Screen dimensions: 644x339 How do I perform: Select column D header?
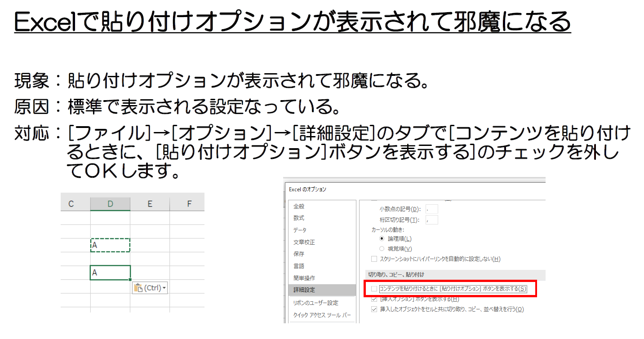[110, 204]
